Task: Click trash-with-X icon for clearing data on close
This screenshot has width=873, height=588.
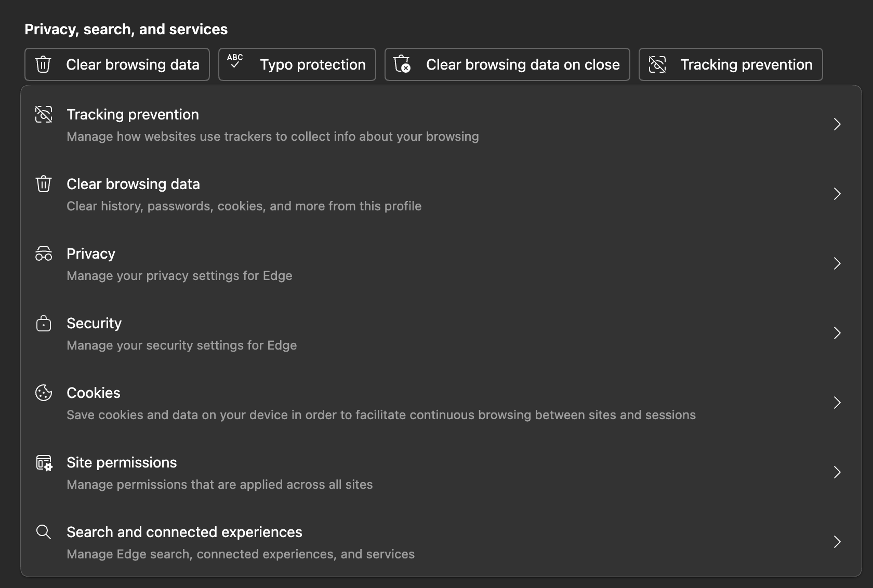Action: pos(402,64)
